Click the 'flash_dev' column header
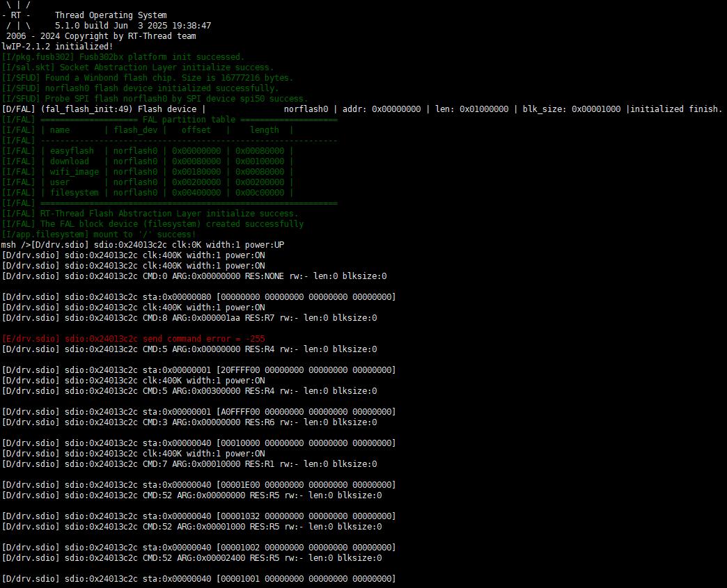727x588 pixels. [135, 130]
